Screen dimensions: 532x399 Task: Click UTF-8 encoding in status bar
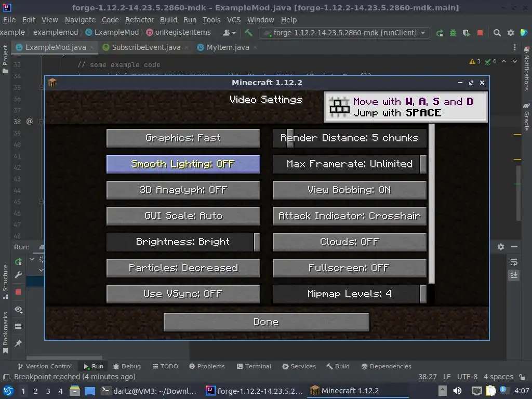point(467,377)
